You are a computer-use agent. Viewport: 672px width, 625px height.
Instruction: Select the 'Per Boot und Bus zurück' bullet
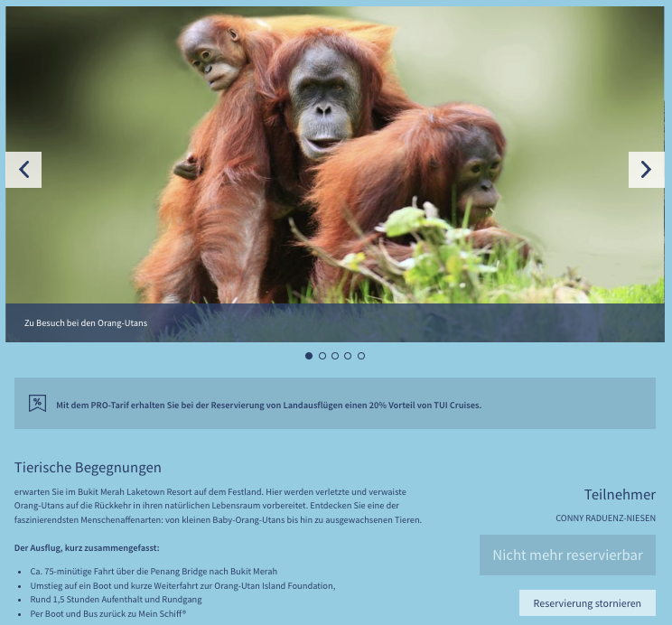pyautogui.click(x=108, y=614)
